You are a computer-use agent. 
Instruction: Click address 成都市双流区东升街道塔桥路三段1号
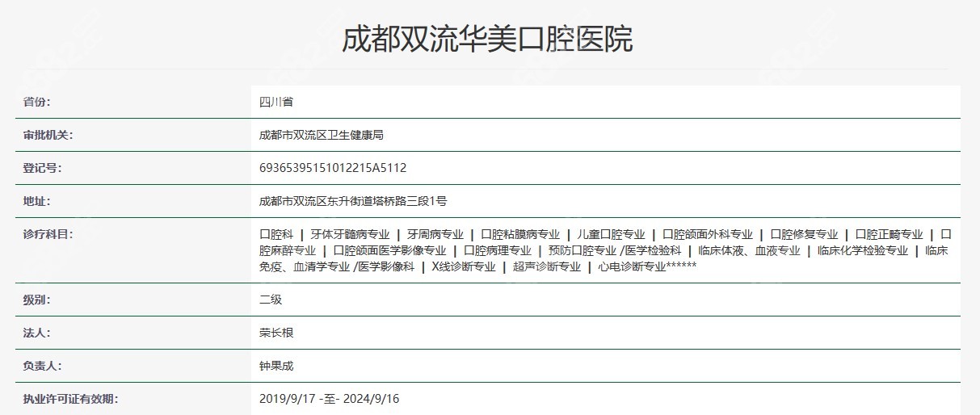click(x=353, y=201)
